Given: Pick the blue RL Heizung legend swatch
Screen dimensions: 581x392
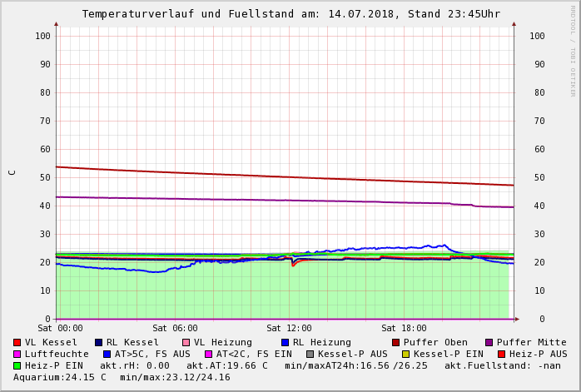Looking at the screenshot, I should click(285, 343).
